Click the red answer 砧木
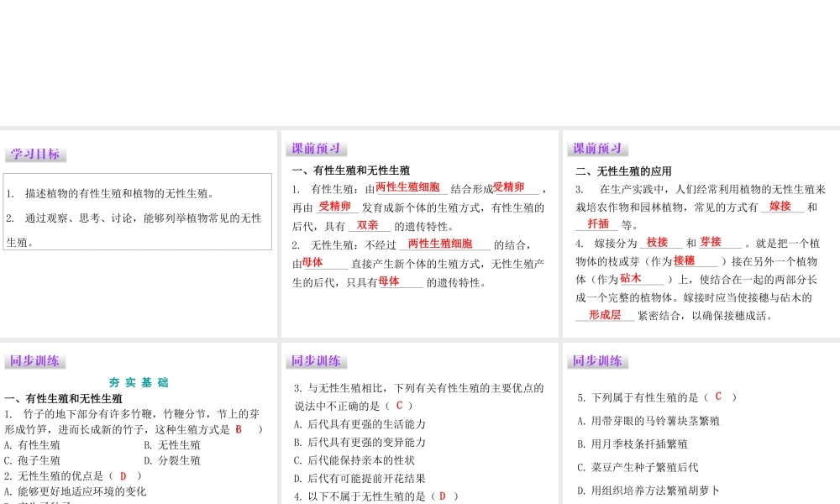The image size is (840, 504). tap(631, 278)
